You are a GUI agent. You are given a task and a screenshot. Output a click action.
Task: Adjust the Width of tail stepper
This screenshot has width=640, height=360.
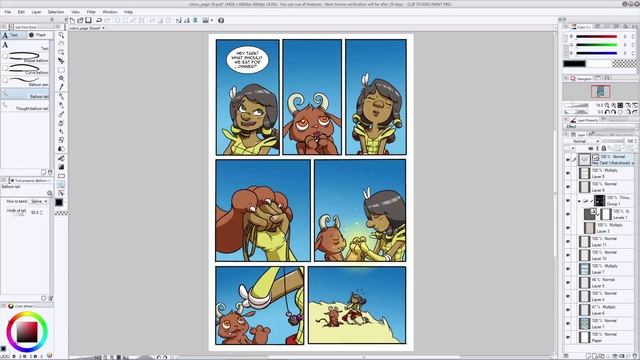42,212
